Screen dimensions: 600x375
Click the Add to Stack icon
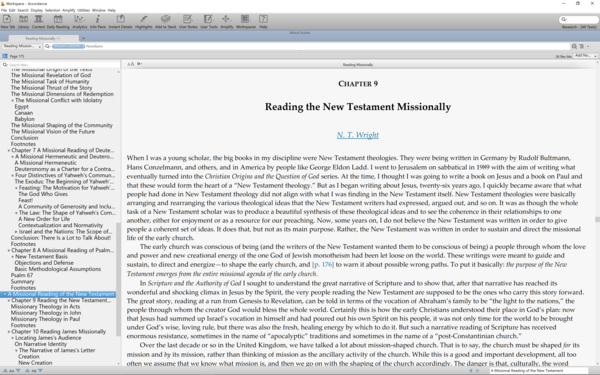coord(165,21)
